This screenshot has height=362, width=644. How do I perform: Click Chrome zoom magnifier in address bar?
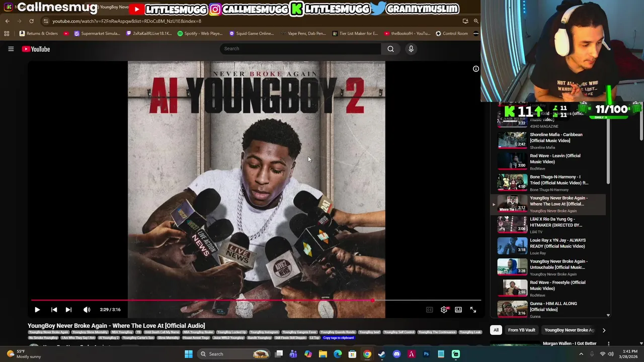(476, 21)
